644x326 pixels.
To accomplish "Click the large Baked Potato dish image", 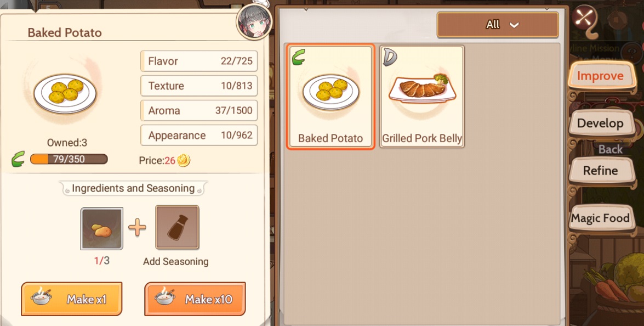I will click(65, 93).
